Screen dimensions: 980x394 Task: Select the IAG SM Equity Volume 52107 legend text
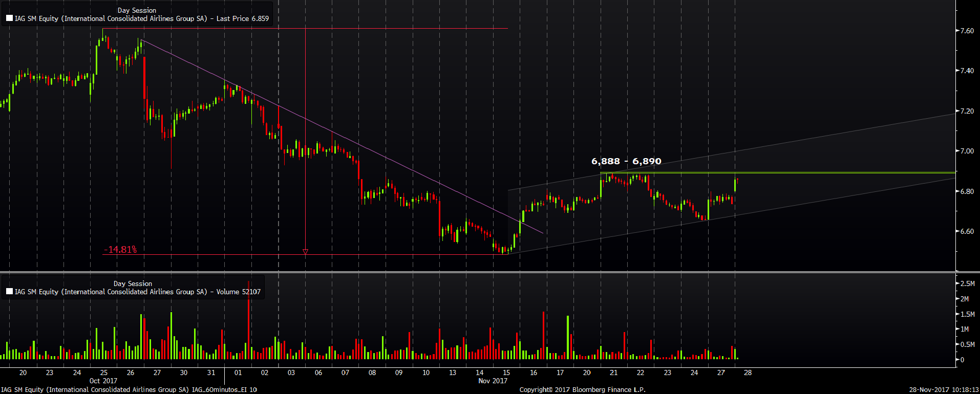pyautogui.click(x=138, y=292)
